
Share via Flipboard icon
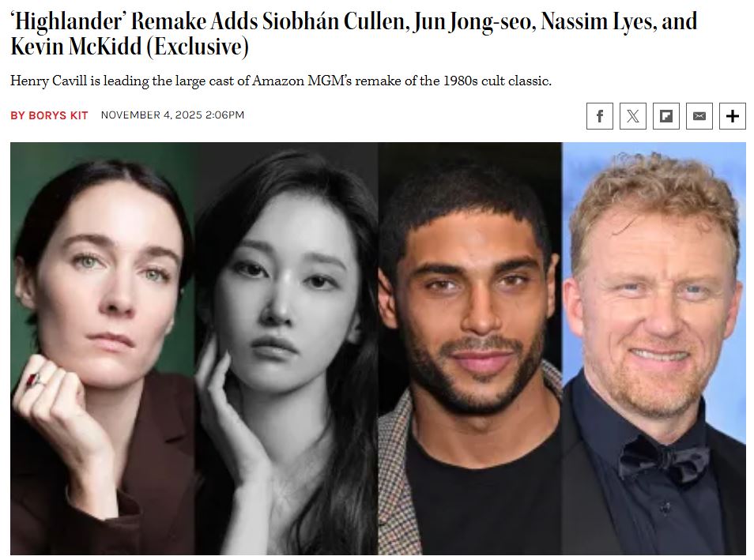(x=665, y=116)
